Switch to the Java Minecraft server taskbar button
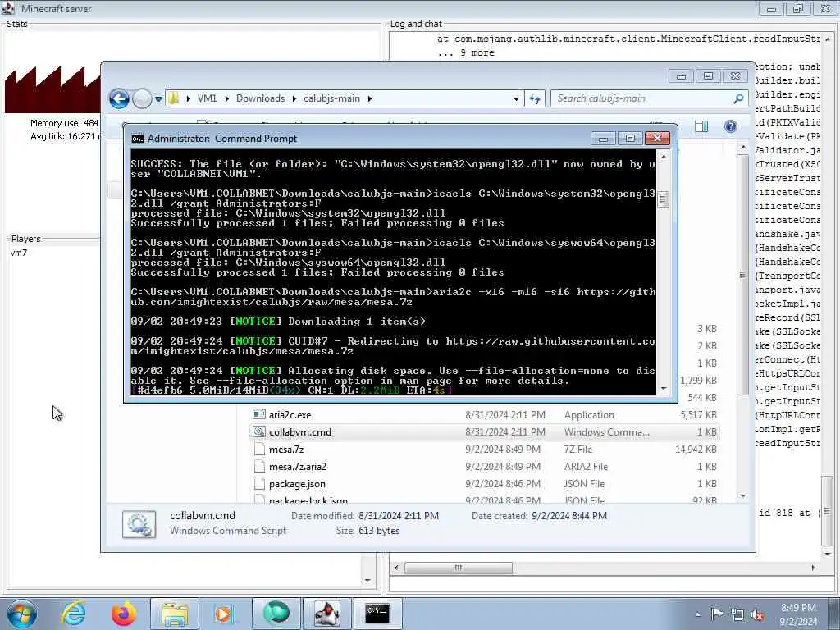The width and height of the screenshot is (840, 630). 326,614
